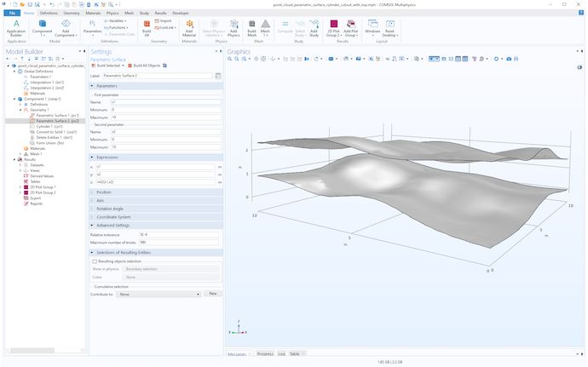The image size is (588, 367).
Task: Click the Build Selected button
Action: tap(106, 66)
